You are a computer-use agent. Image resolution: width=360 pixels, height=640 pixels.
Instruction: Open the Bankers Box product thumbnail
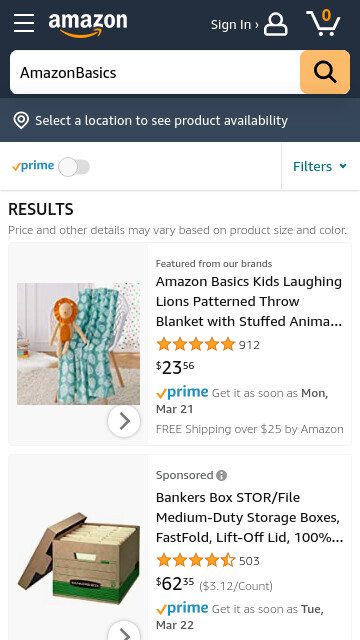(78, 558)
